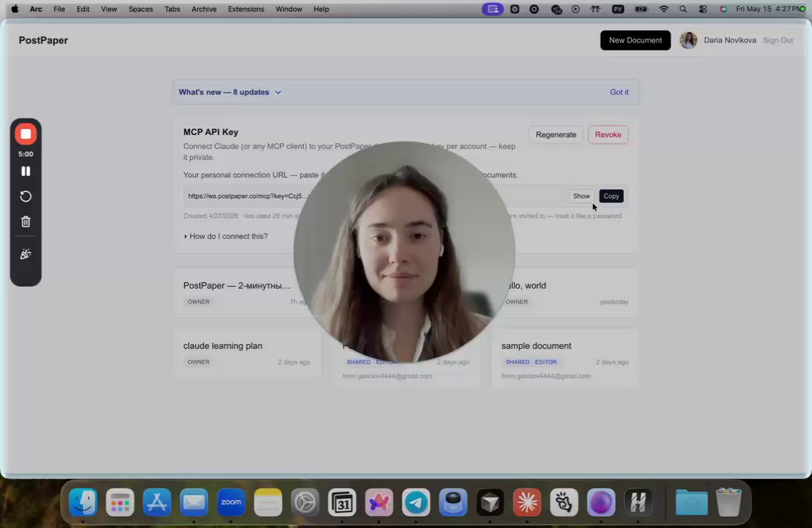This screenshot has height=528, width=812.
Task: Click the Wi-Fi status icon in menu bar
Action: [663, 9]
